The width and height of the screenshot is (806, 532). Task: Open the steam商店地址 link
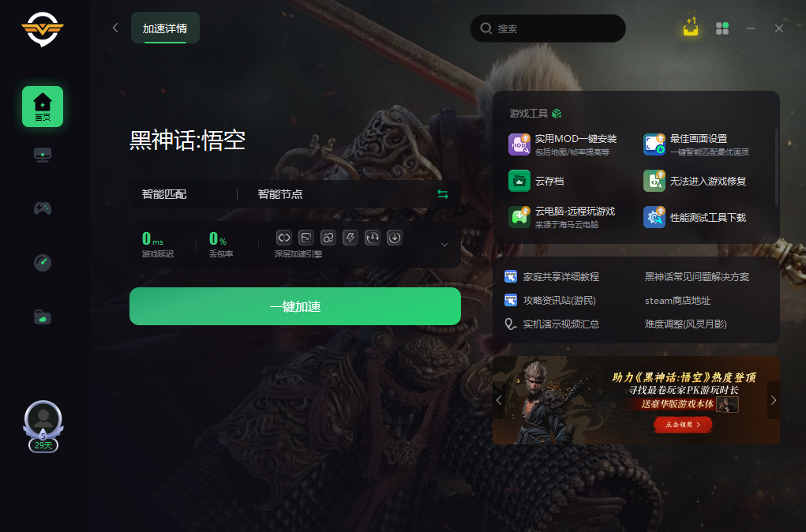(x=677, y=301)
